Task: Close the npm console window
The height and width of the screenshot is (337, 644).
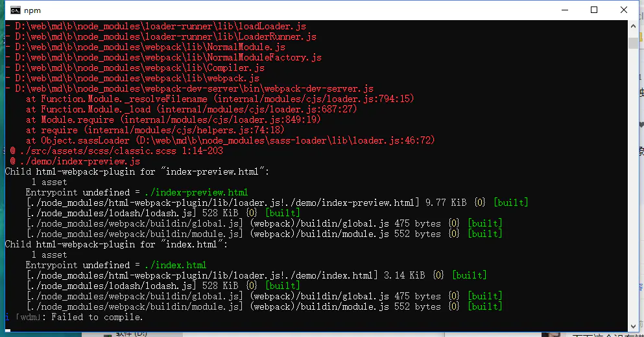Action: click(x=623, y=10)
